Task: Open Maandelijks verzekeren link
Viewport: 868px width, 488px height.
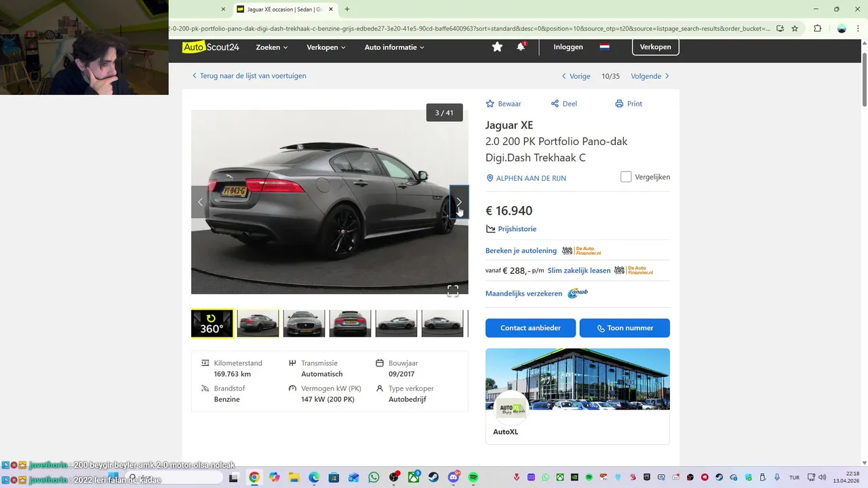Action: click(524, 293)
